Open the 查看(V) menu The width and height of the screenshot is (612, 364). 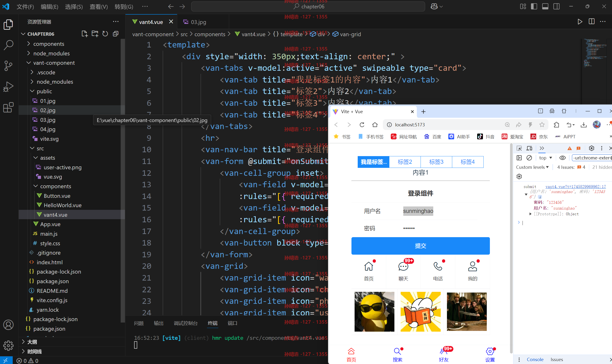click(99, 7)
